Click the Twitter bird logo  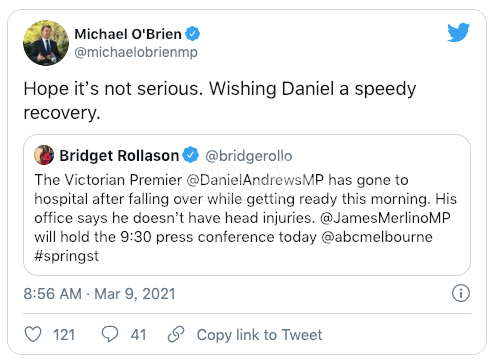click(x=458, y=32)
